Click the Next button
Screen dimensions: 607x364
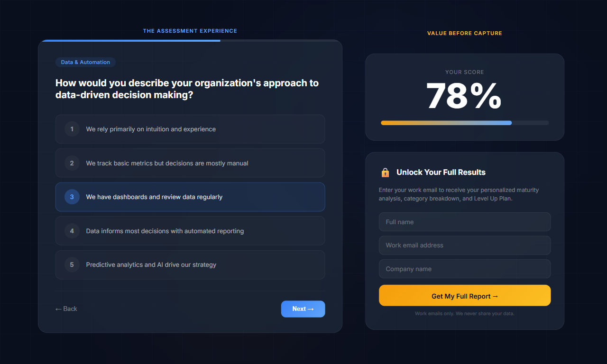click(x=303, y=309)
